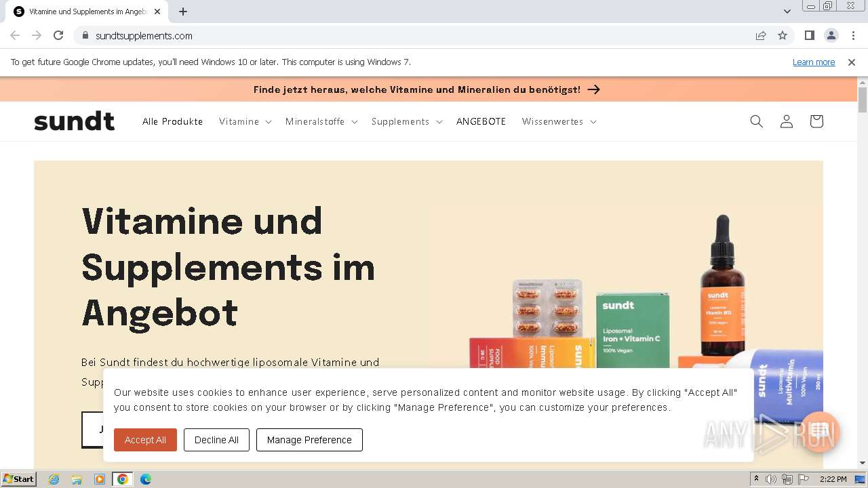The width and height of the screenshot is (868, 488).
Task: Close the Vitamine und Supplements tab
Action: (157, 12)
